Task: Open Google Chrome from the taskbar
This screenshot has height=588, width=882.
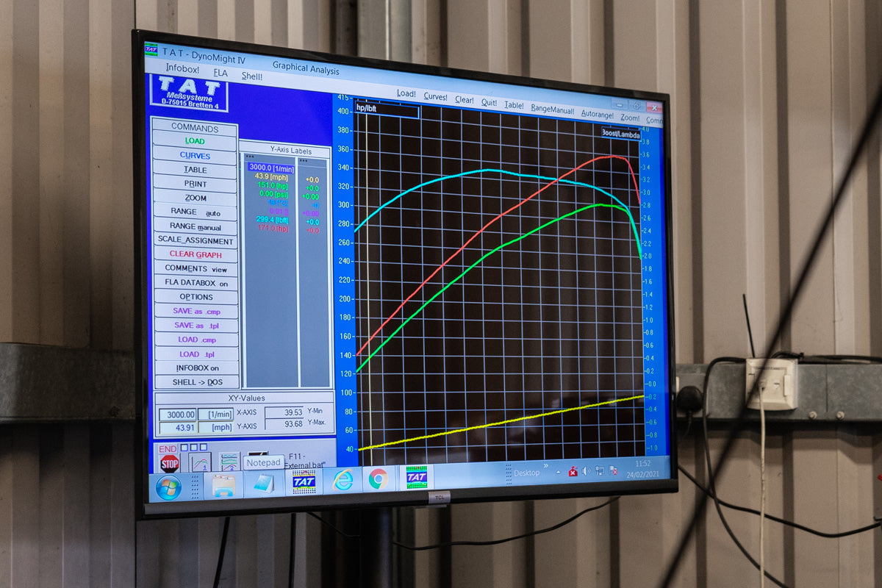Action: [x=379, y=478]
